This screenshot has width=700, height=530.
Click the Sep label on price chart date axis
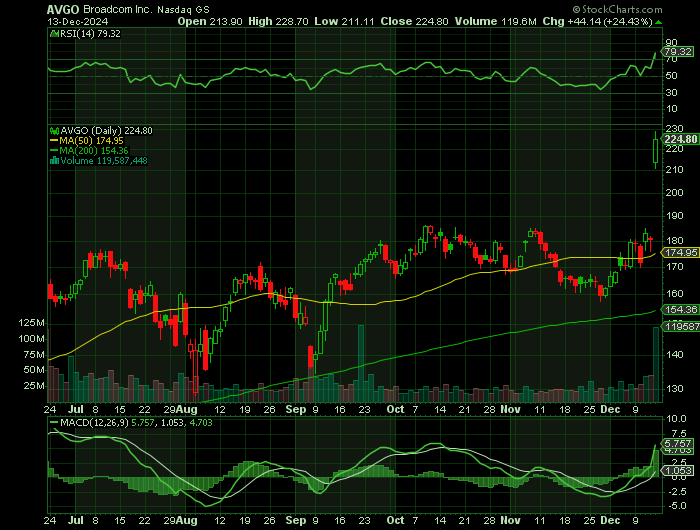[x=296, y=409]
